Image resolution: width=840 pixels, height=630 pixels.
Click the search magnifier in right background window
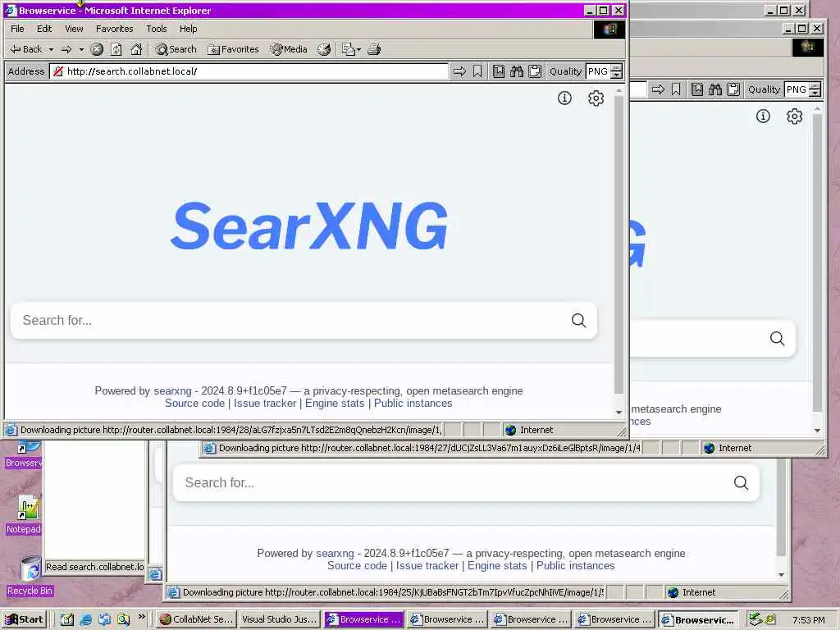tap(778, 339)
